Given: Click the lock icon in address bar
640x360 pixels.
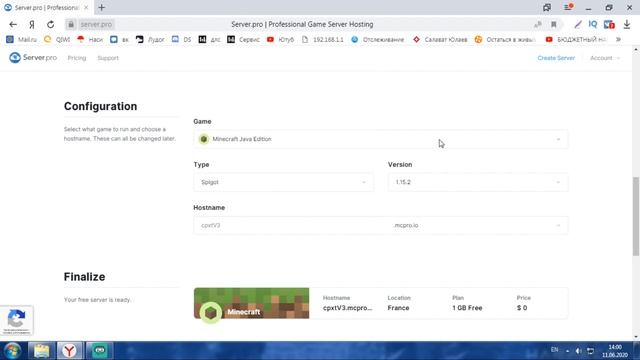Looking at the screenshot, I should tap(71, 24).
